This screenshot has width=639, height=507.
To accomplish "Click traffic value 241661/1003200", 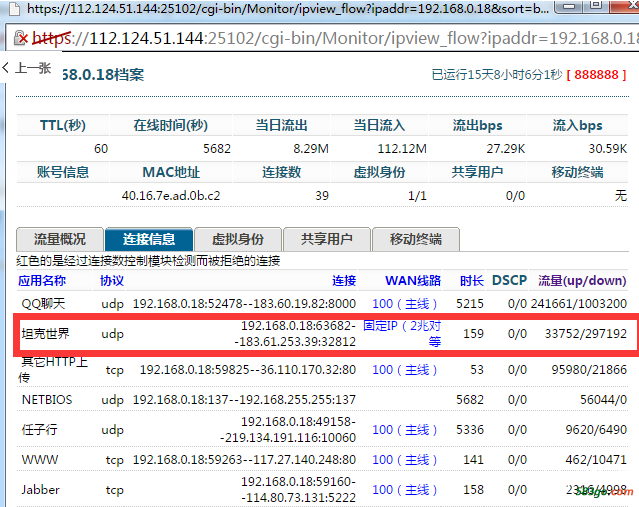I will click(x=579, y=304).
